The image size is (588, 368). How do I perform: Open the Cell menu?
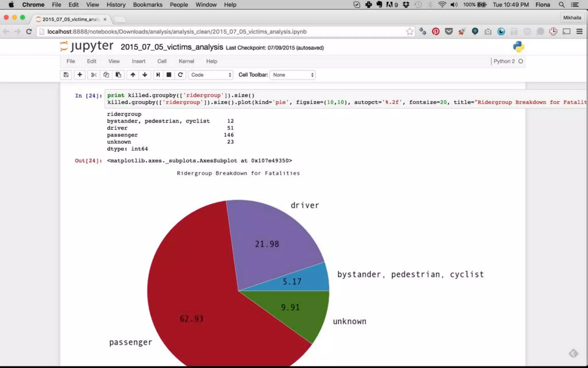pos(162,61)
